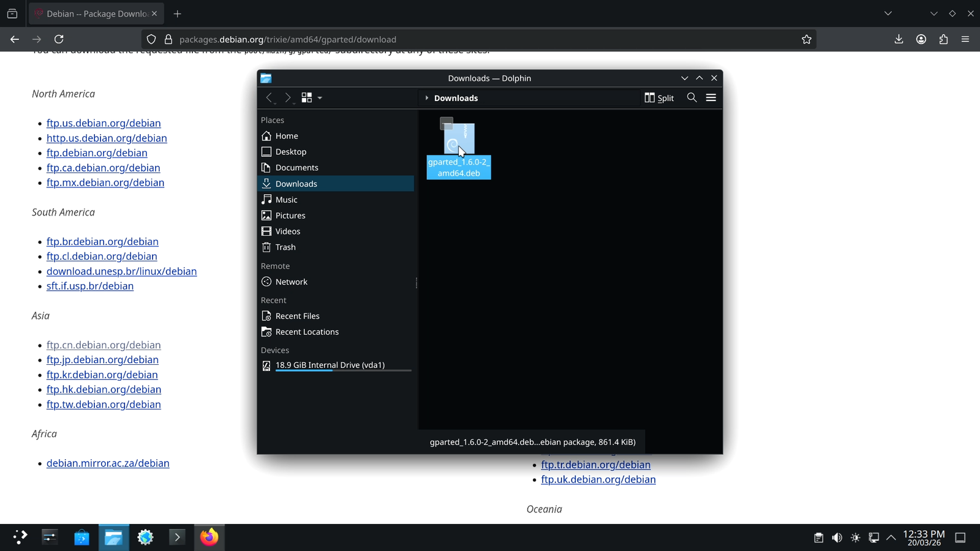Image resolution: width=980 pixels, height=551 pixels.
Task: Select the Debian Package Download tab
Action: 96,13
